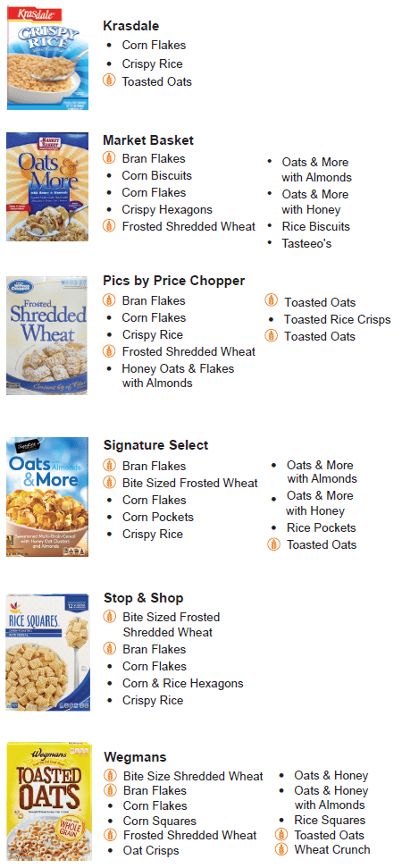Click the Stop & Shop Rice Squares box image
402x868 pixels.
click(x=48, y=652)
